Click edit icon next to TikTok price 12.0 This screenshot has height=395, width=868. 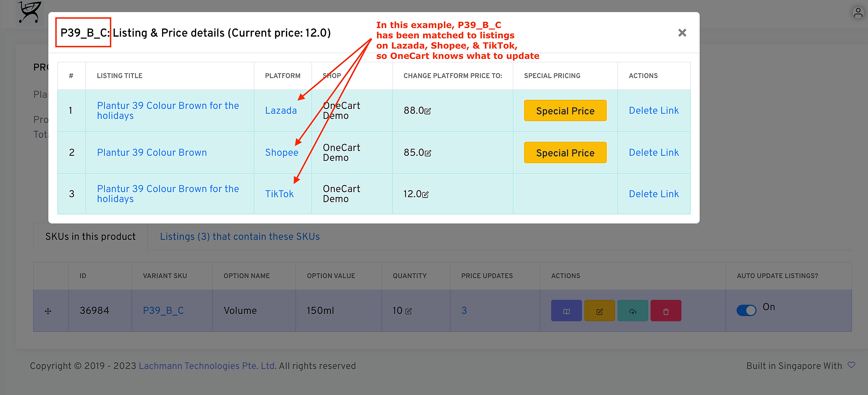(x=426, y=194)
